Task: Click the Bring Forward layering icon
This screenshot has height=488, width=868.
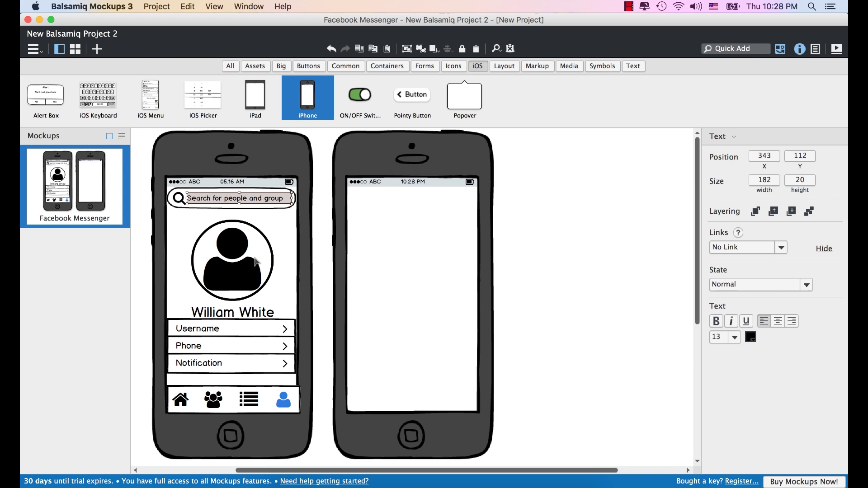Action: [x=774, y=211]
